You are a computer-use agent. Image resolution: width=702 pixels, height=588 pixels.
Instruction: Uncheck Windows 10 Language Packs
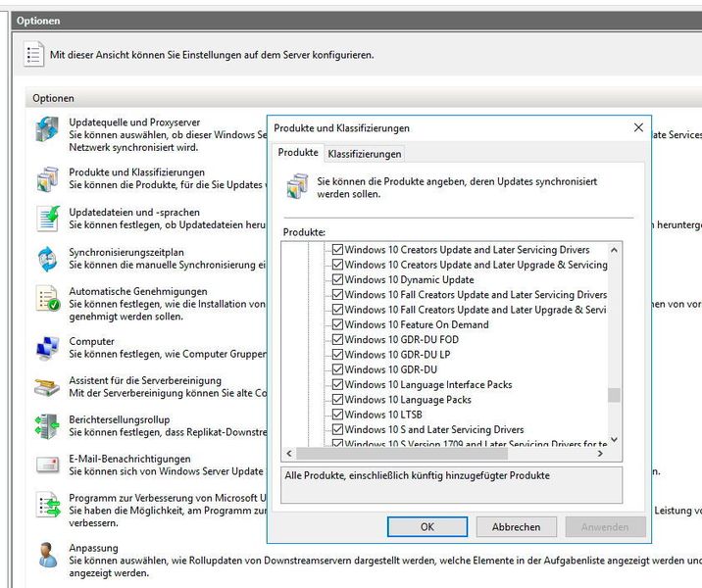[337, 400]
